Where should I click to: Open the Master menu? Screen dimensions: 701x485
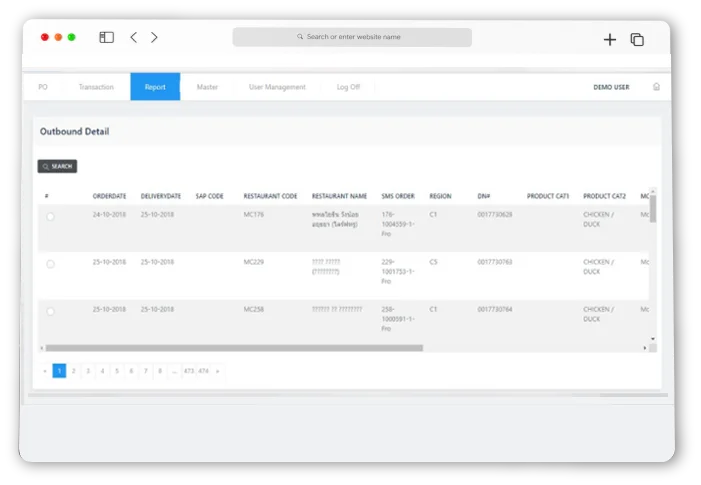(207, 87)
